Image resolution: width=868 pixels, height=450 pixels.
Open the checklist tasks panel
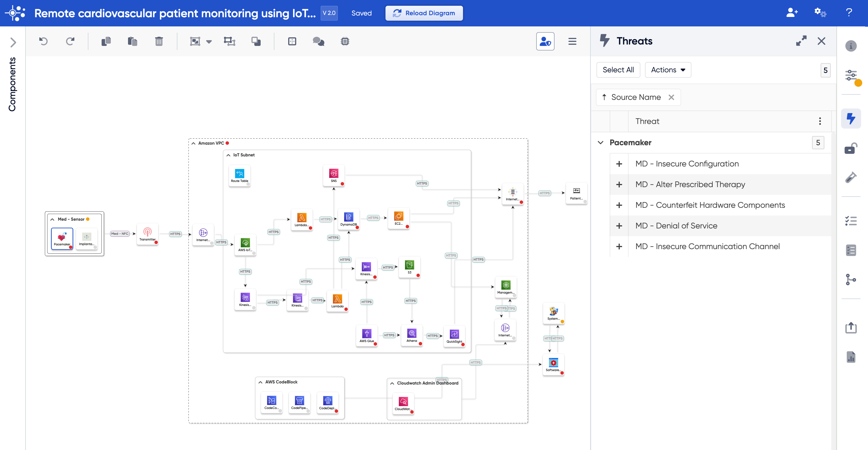point(851,221)
